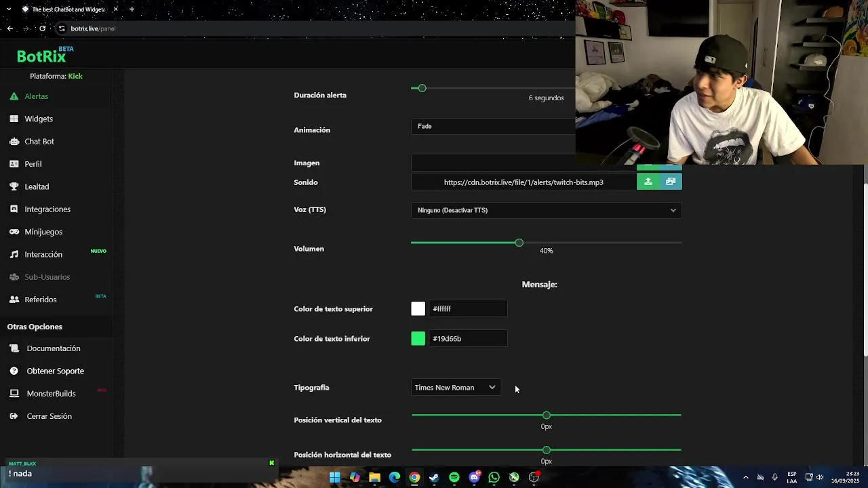The height and width of the screenshot is (488, 868).
Task: Click the Chat Bot robot icon
Action: tap(14, 142)
